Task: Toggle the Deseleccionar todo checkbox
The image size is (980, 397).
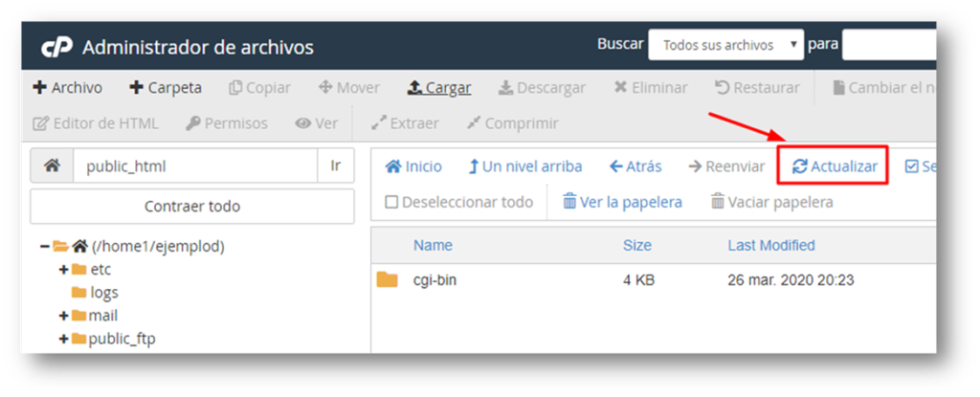Action: [391, 202]
